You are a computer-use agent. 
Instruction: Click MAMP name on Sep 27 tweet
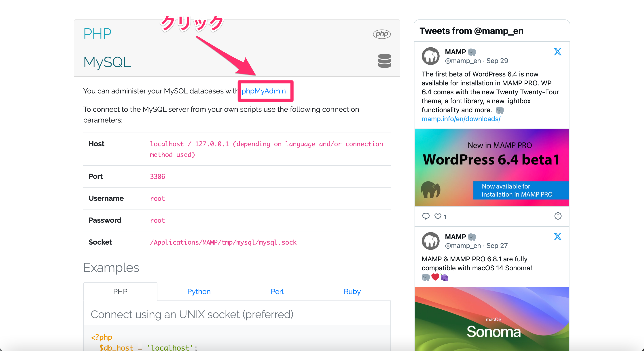(455, 237)
